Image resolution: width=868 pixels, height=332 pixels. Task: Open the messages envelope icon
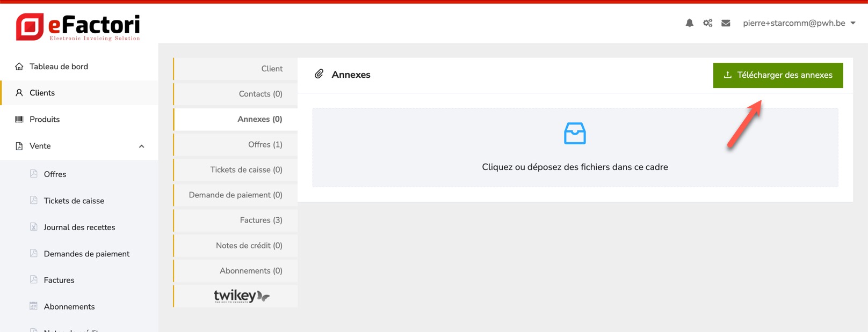click(726, 23)
